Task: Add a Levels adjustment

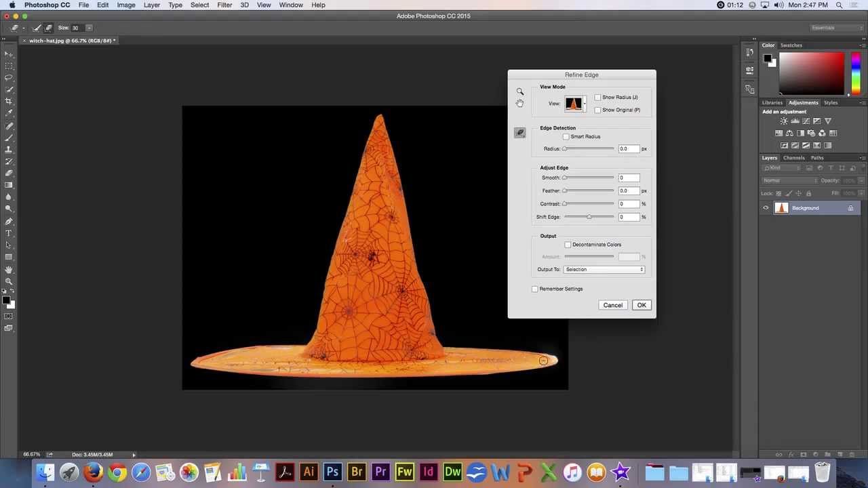Action: point(795,121)
